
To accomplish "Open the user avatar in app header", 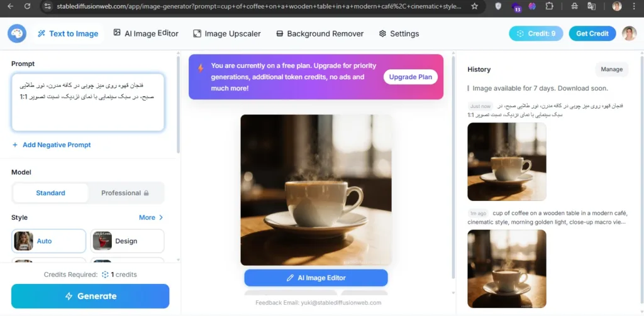I will [629, 34].
